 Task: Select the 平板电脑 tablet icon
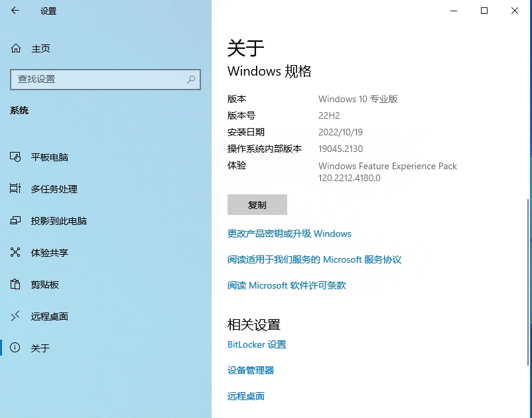(15, 157)
